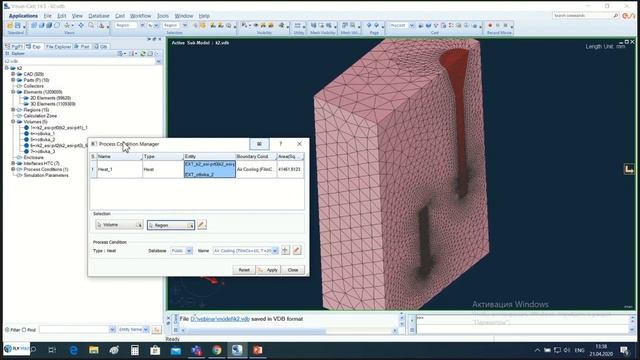This screenshot has height=360, width=640.
Task: Click the first cube view icon in Views group
Action: [34, 25]
